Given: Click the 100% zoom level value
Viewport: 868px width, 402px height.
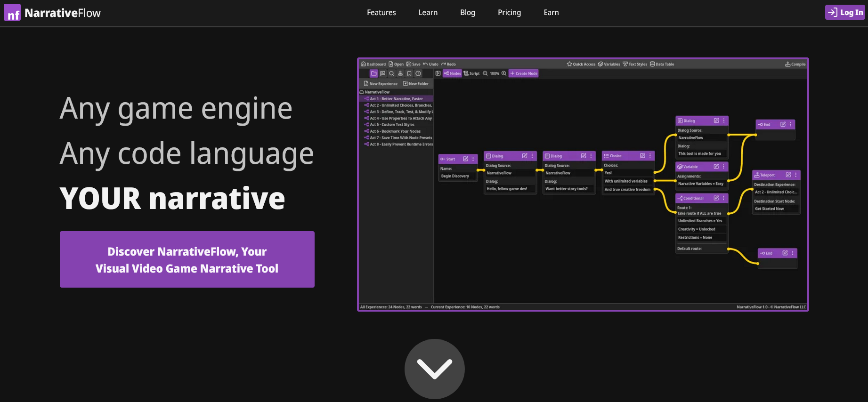Looking at the screenshot, I should (x=495, y=73).
